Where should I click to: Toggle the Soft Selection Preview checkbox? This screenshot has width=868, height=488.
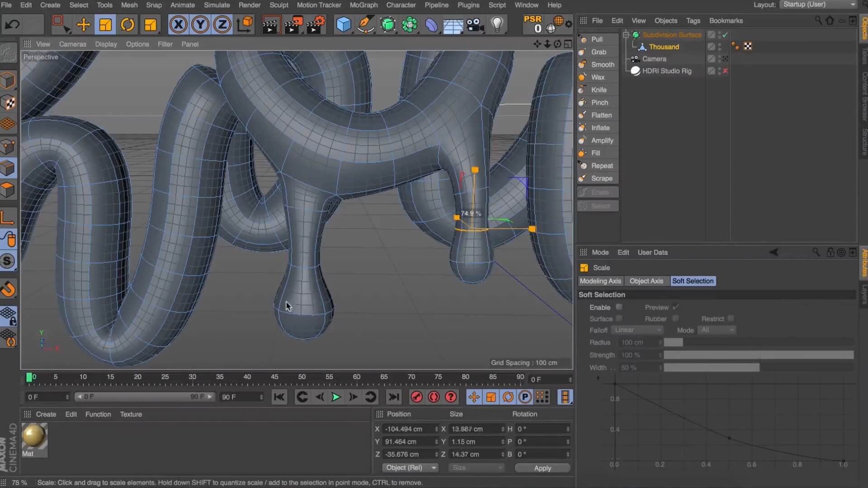coord(675,307)
